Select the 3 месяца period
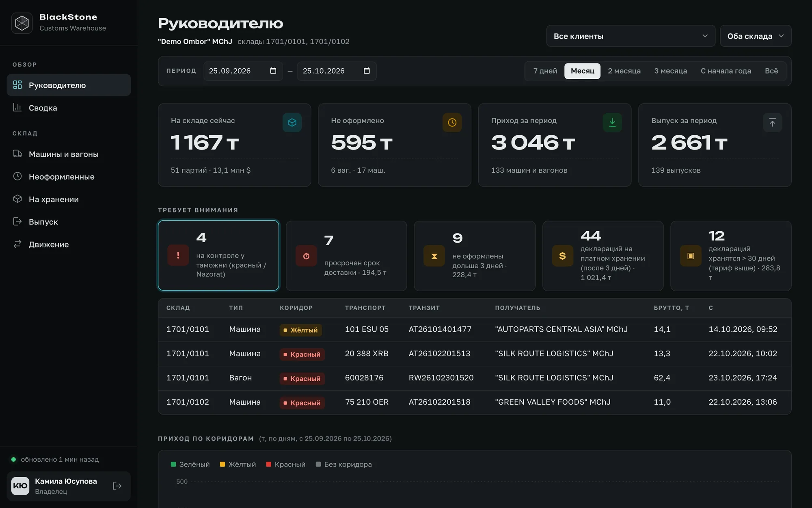812x508 pixels. tap(670, 71)
